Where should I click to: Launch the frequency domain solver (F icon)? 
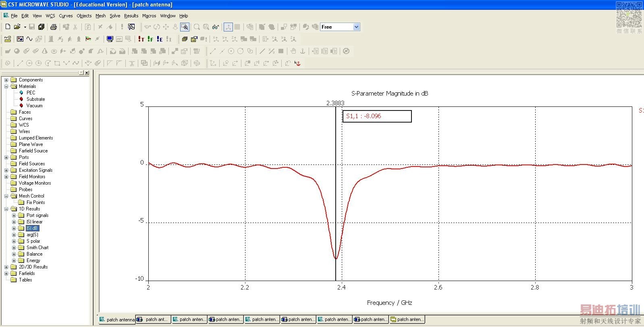tap(150, 39)
